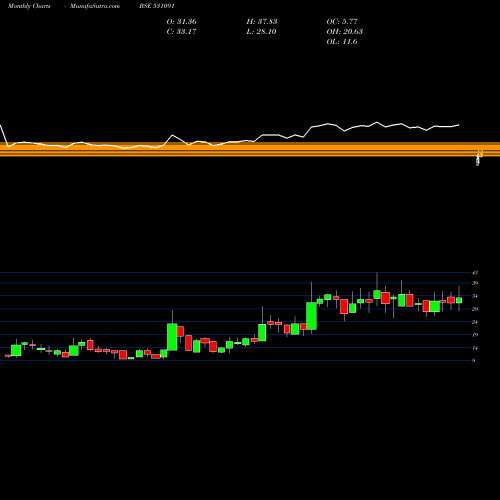Click the 19 price axis label

[x=475, y=335]
